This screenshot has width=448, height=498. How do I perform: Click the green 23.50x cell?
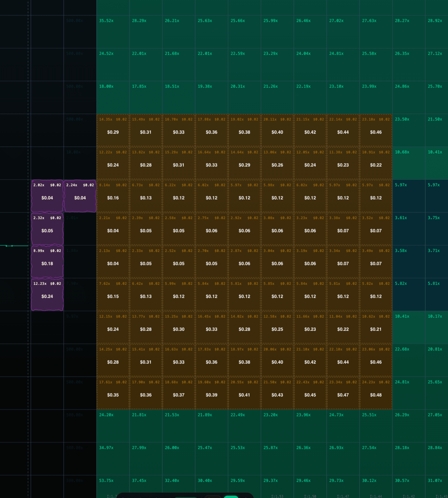[x=409, y=130]
